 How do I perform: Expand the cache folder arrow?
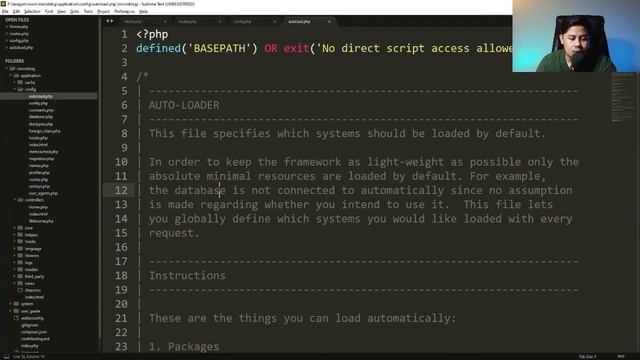coord(15,83)
